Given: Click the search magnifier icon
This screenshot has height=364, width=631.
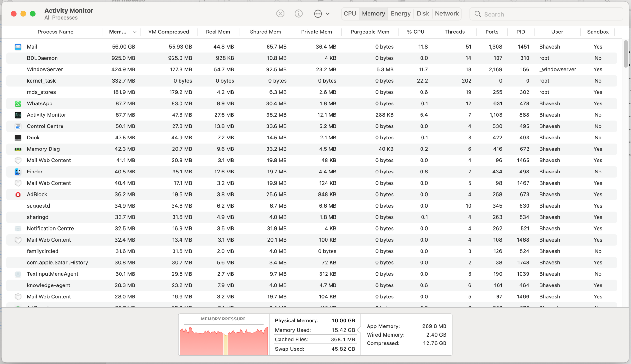Looking at the screenshot, I should (x=478, y=14).
